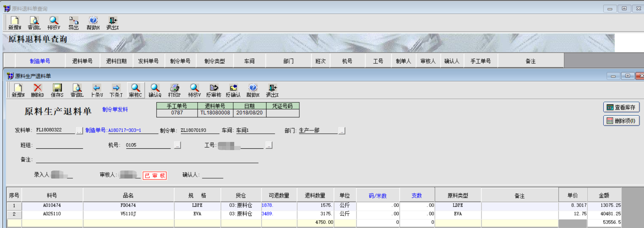This screenshot has height=228, width=644.
Task: Click cell A010474 in 料号 column
Action: 52,205
